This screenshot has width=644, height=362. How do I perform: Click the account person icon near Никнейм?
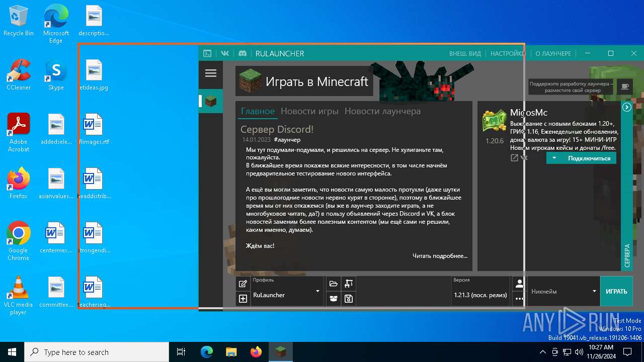[519, 284]
